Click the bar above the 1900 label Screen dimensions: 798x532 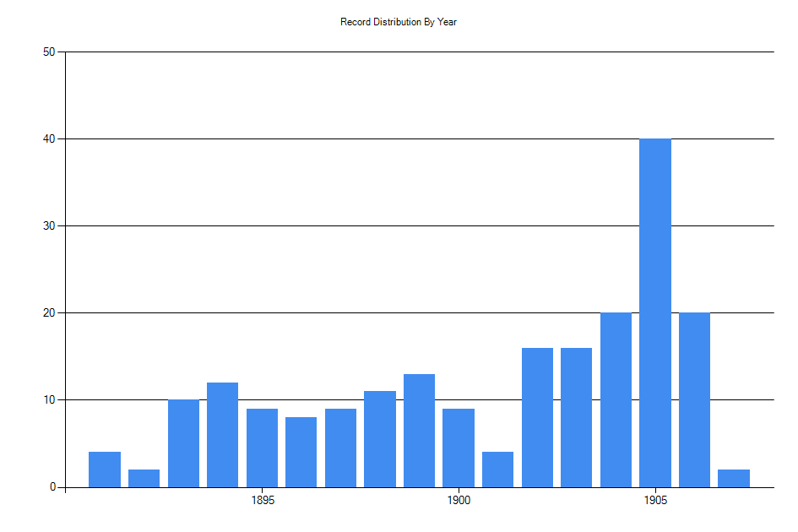click(x=459, y=448)
